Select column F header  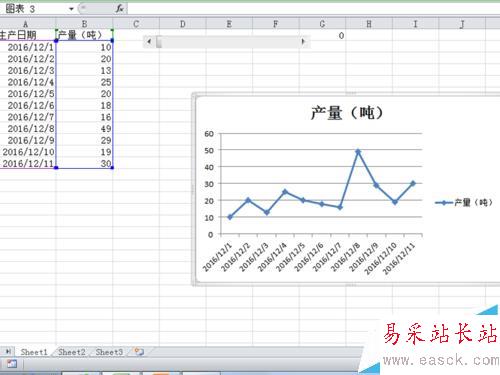276,24
